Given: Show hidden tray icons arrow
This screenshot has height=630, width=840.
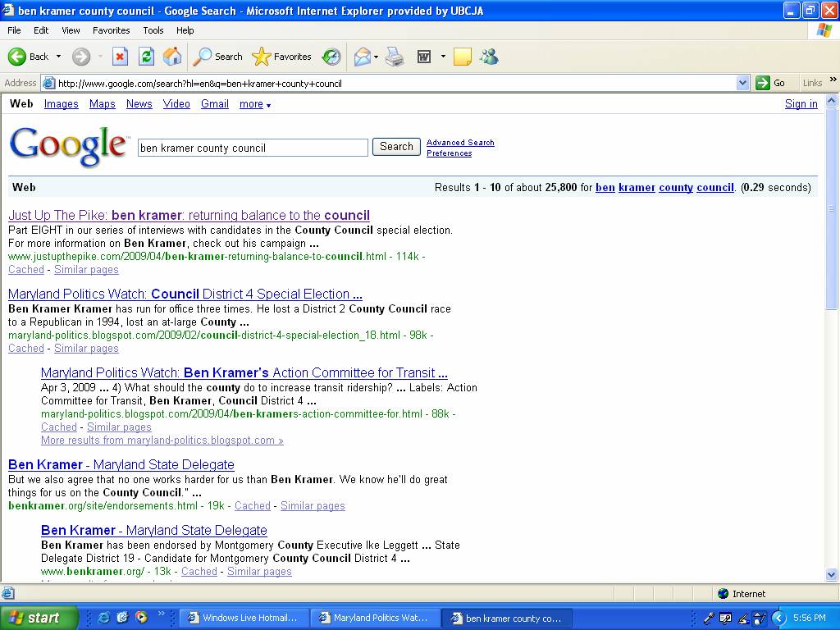Looking at the screenshot, I should coord(778,619).
